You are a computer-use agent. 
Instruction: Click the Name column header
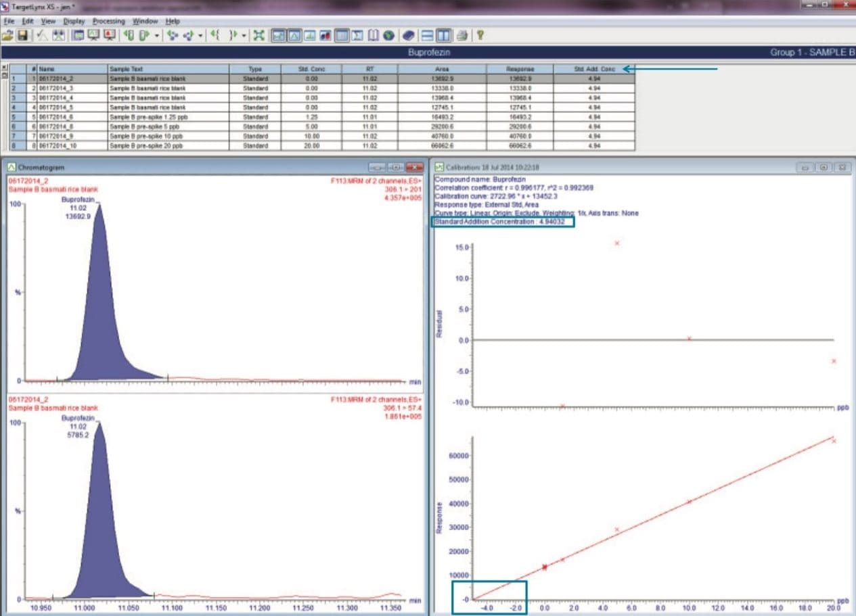(x=71, y=69)
